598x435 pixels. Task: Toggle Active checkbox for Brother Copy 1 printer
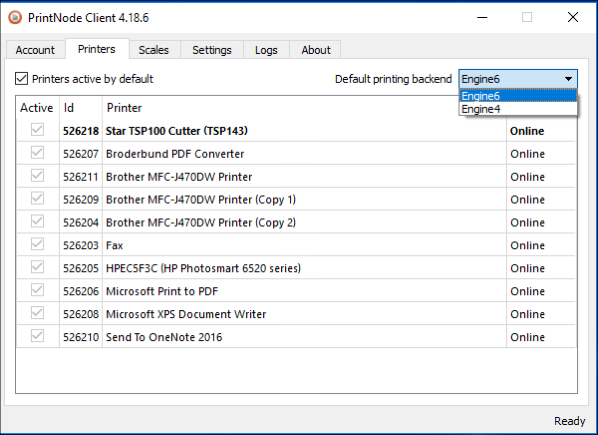(x=37, y=198)
